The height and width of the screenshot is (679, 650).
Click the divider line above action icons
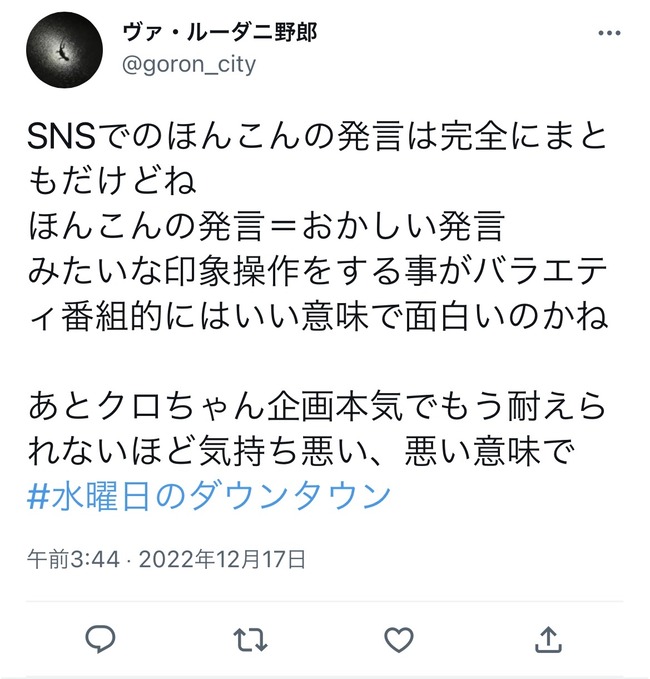[x=325, y=601]
